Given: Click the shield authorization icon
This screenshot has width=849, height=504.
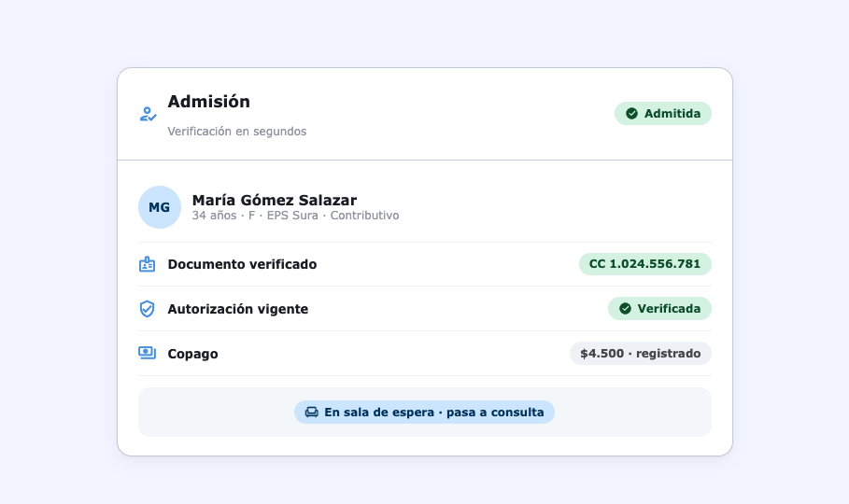Looking at the screenshot, I should (147, 309).
